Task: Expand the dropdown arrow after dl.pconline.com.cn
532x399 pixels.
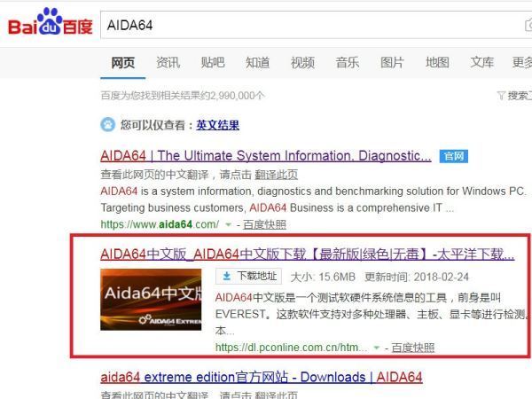Action: point(376,348)
